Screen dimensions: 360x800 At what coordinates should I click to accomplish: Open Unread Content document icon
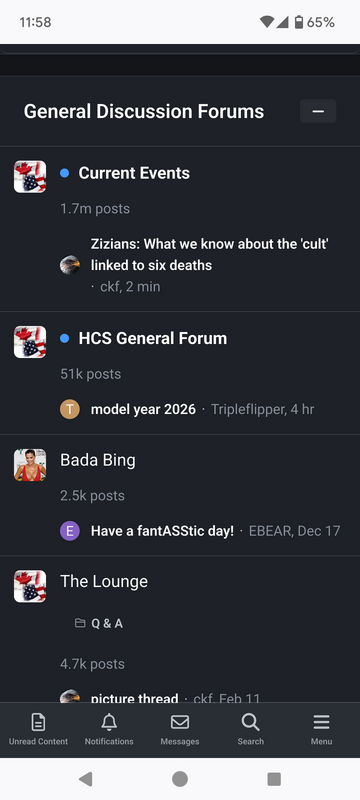38,722
